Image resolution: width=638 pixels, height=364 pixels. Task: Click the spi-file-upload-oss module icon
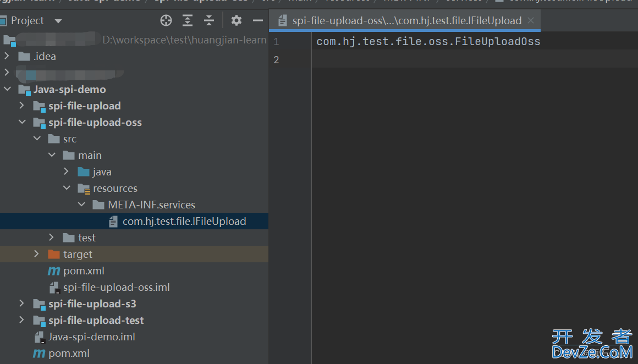click(40, 123)
